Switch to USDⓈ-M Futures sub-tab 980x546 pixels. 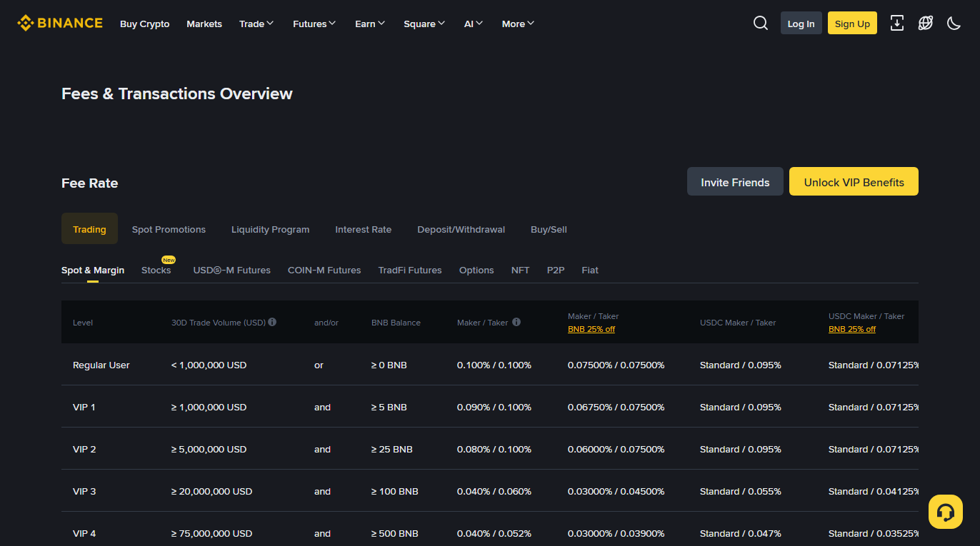pyautogui.click(x=232, y=270)
